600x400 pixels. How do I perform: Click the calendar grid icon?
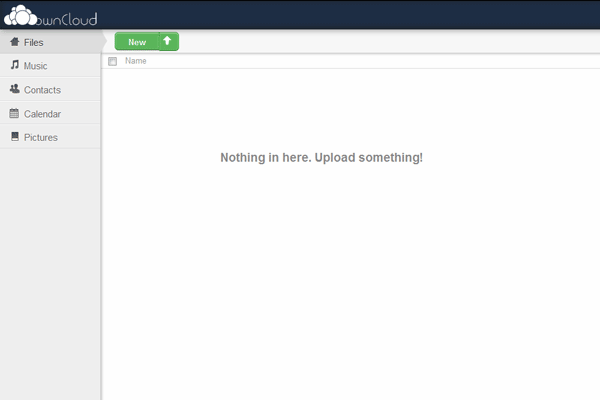point(14,113)
